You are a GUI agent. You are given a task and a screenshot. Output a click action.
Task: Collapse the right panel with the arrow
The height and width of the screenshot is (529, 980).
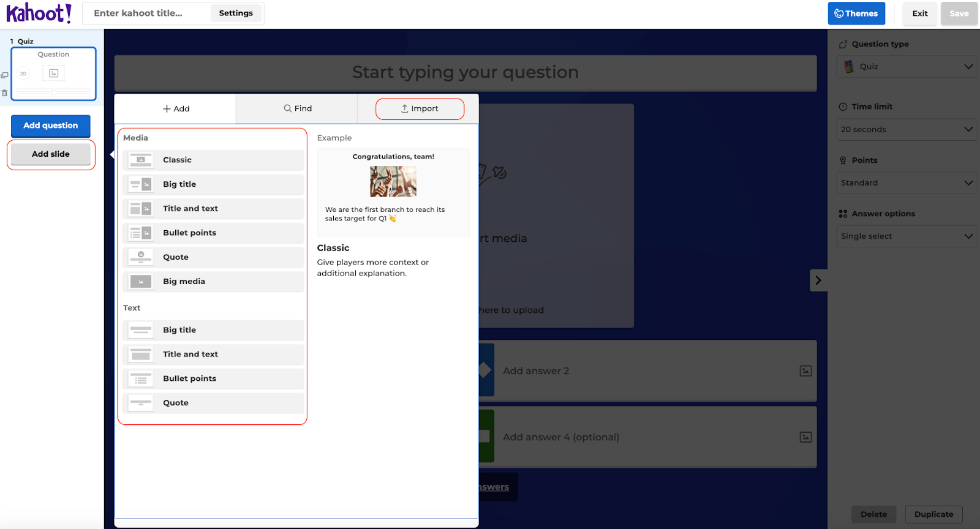[x=818, y=280]
